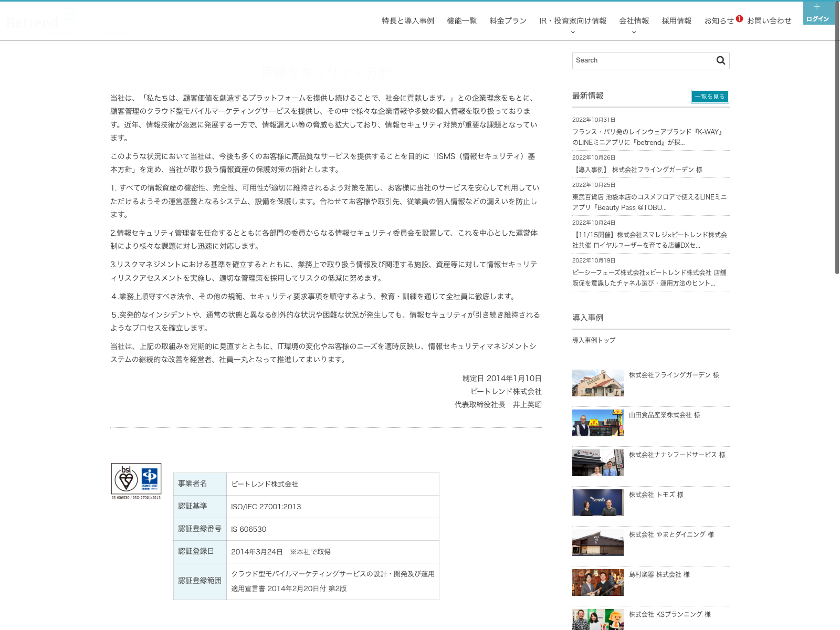
Task: Expand the IR・投資家向け情報 dropdown menu
Action: [573, 22]
